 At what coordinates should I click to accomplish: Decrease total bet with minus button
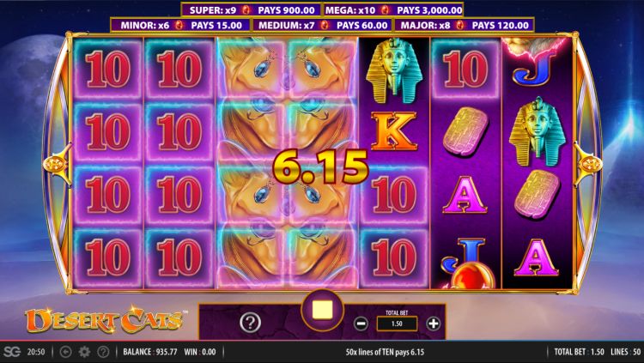(x=361, y=324)
